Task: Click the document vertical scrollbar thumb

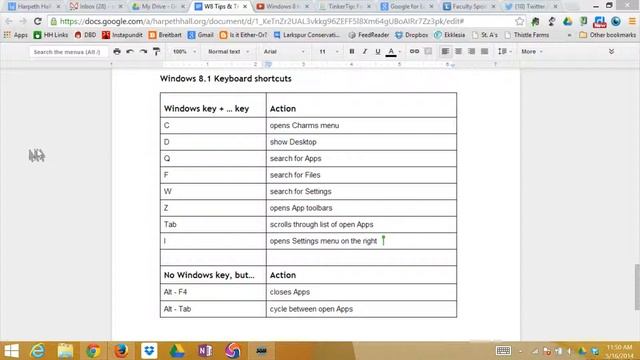Action: 637,287
